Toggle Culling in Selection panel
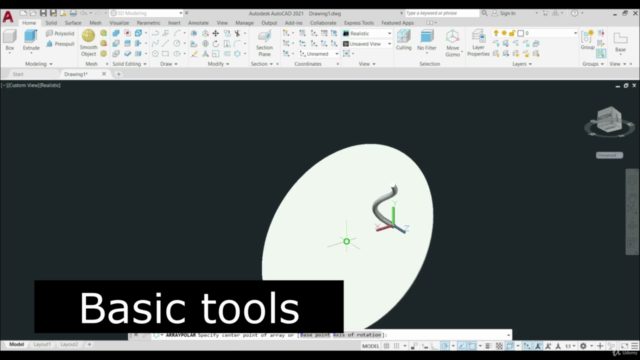640x360 pixels. 404,40
